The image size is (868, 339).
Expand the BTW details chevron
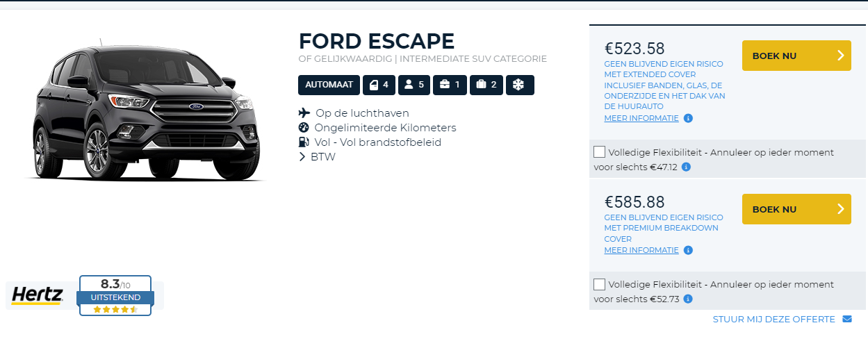pyautogui.click(x=302, y=157)
